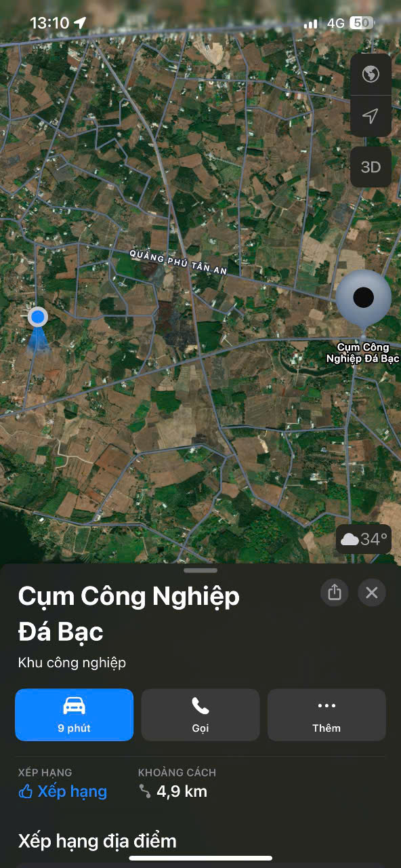The height and width of the screenshot is (868, 401).
Task: Open the map mode globe icon
Action: click(371, 74)
